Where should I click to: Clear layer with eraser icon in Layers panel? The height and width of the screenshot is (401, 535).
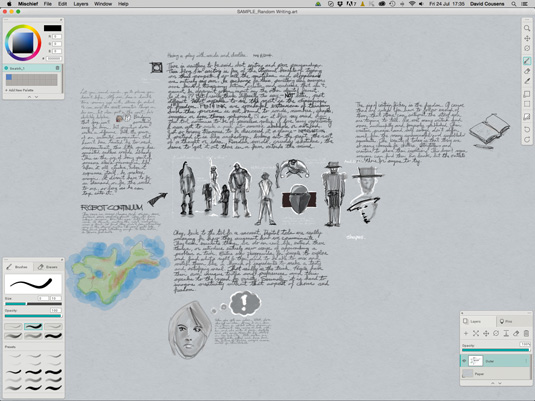tap(516, 333)
